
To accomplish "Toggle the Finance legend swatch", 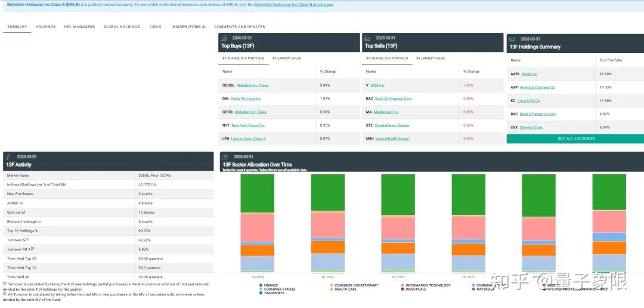I will [261, 285].
